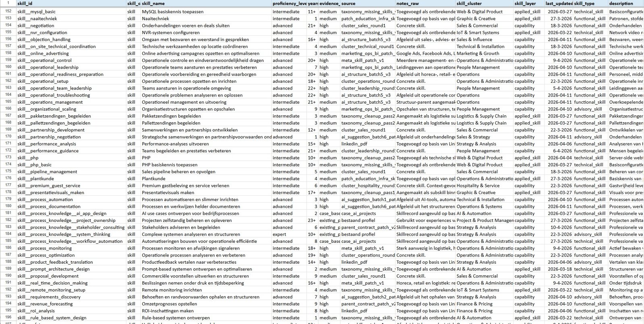
Task: Select row 160 via its row number
Action: [8, 67]
